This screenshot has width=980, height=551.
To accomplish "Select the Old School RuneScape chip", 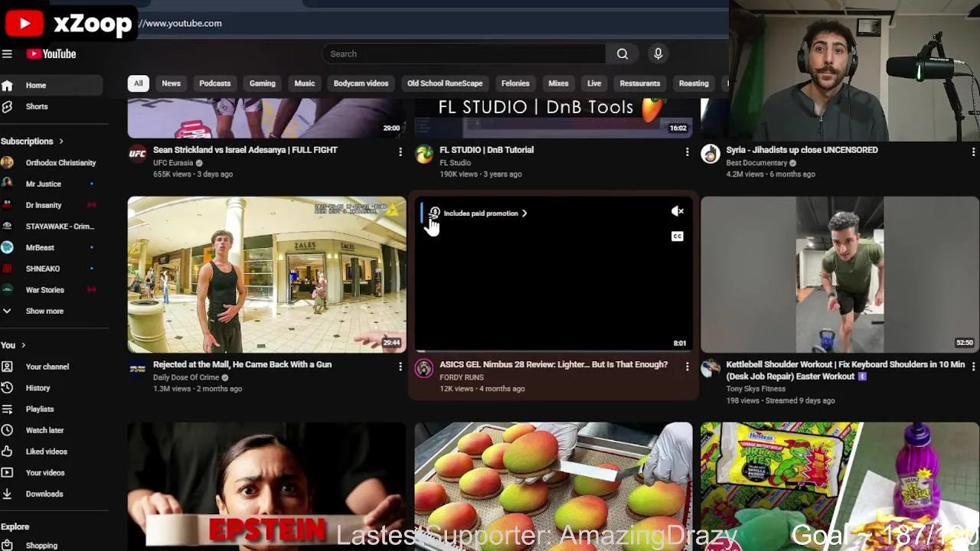I will (445, 83).
